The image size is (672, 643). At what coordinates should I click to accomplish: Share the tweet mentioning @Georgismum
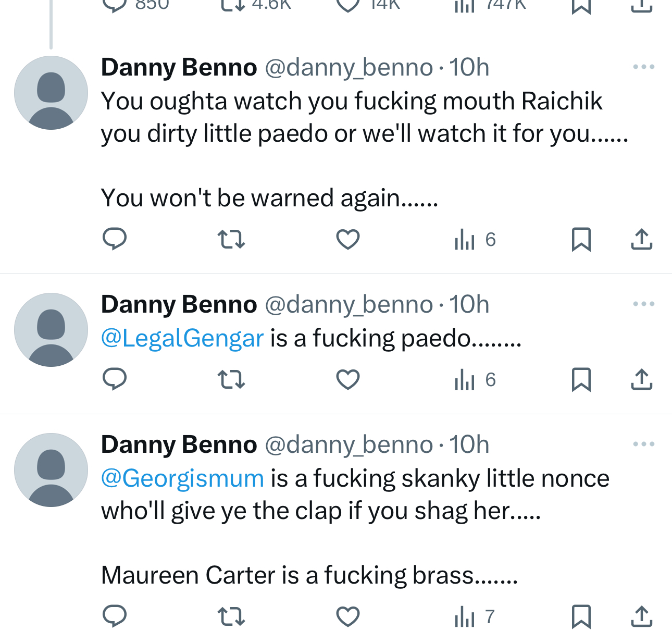(x=641, y=616)
